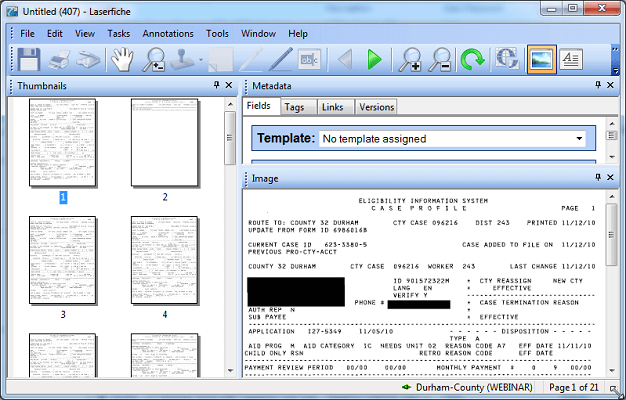Open the Help menu
The image size is (626, 400).
coord(298,34)
